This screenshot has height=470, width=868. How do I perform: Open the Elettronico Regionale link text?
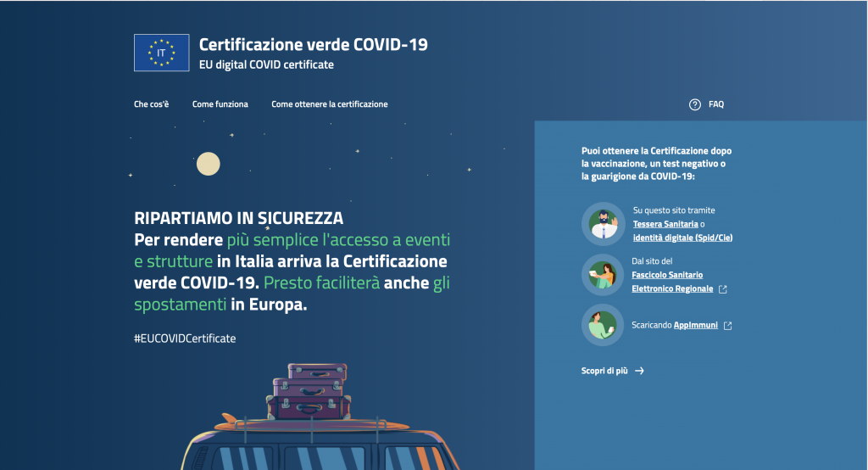tap(672, 288)
